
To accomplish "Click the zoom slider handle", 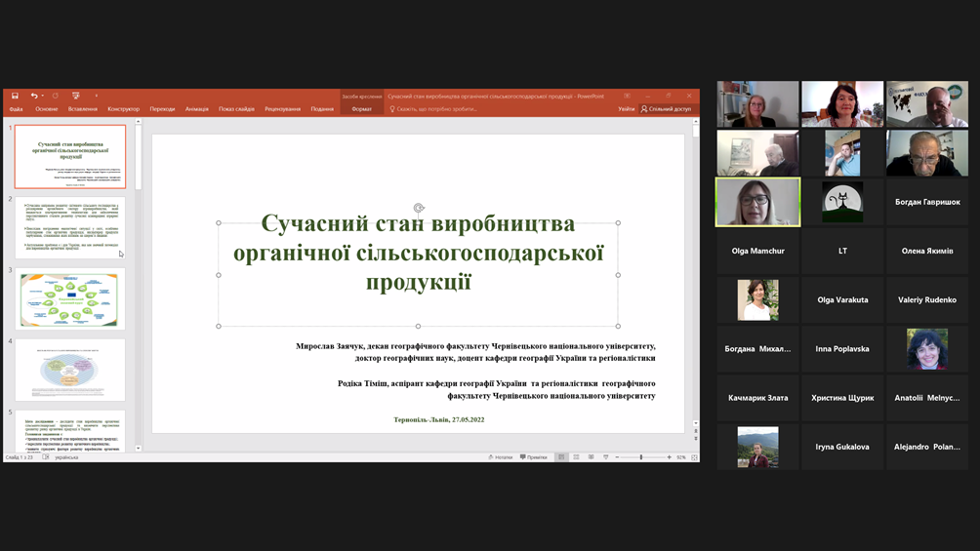I will [x=640, y=457].
